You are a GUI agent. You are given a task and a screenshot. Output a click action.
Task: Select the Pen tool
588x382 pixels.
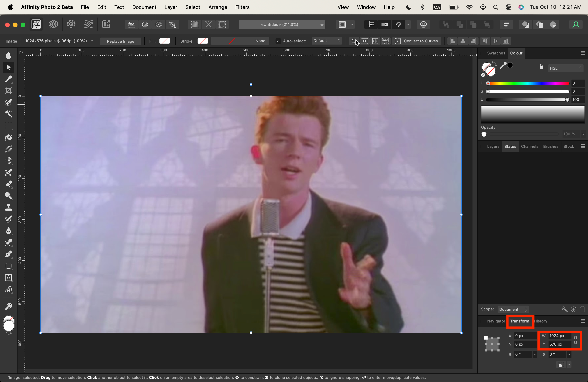8,254
